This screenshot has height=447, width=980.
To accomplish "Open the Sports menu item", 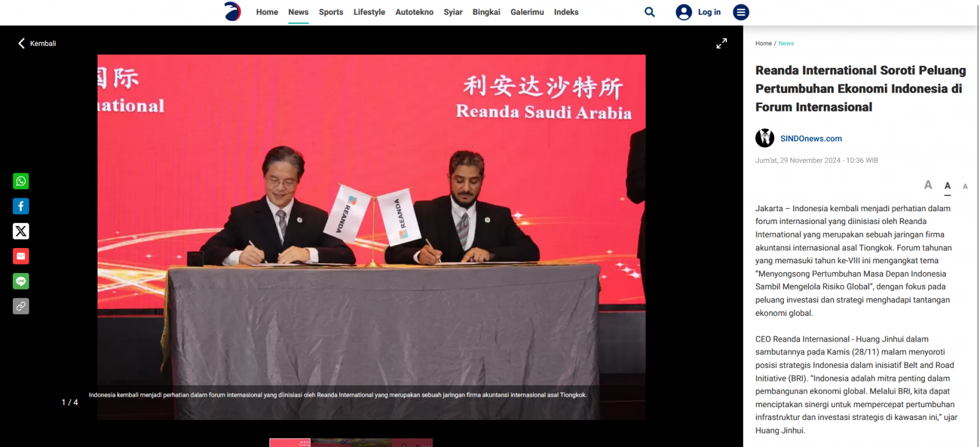I will pos(331,12).
